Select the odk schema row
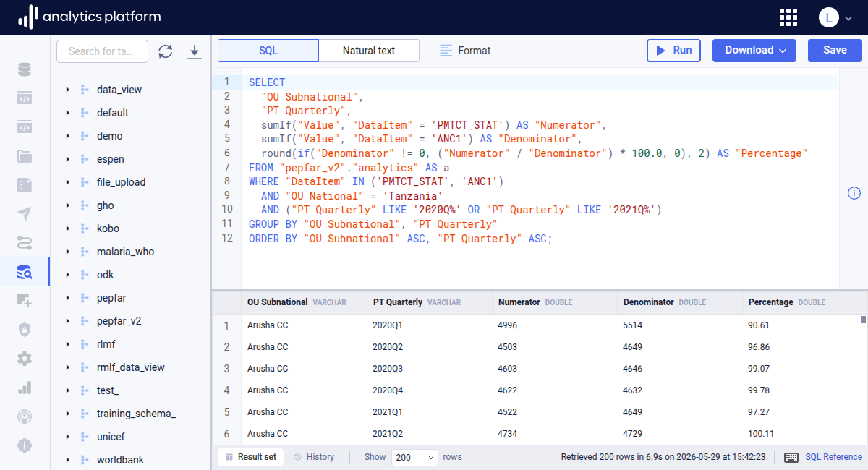The image size is (868, 470). 130,275
